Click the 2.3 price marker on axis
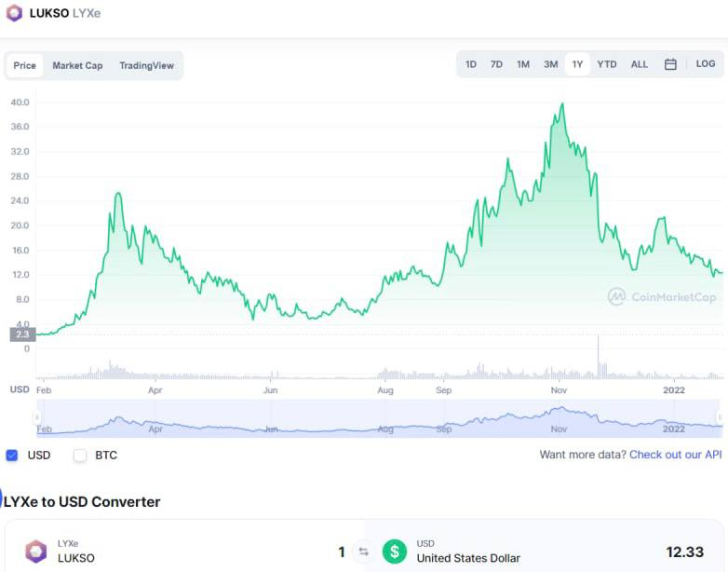 click(x=22, y=334)
